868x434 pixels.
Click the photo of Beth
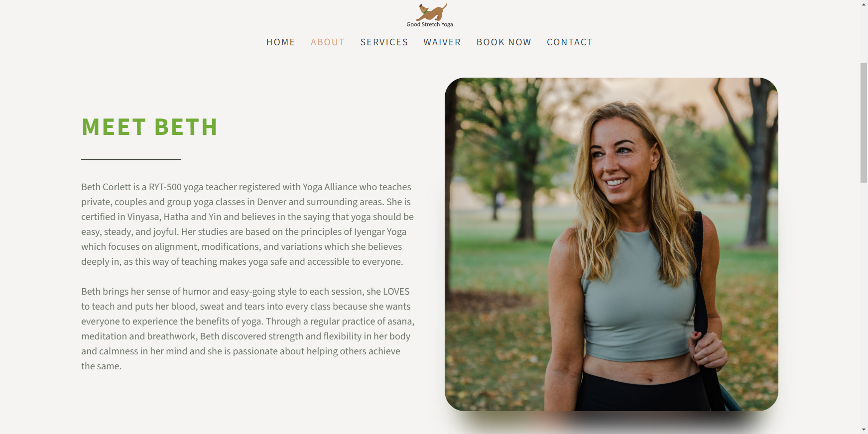tap(612, 244)
